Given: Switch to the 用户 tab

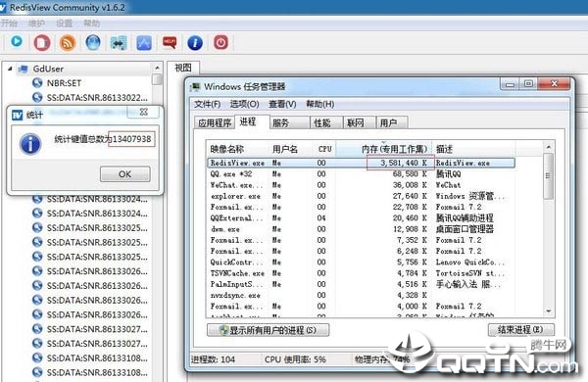Looking at the screenshot, I should pyautogui.click(x=392, y=123).
